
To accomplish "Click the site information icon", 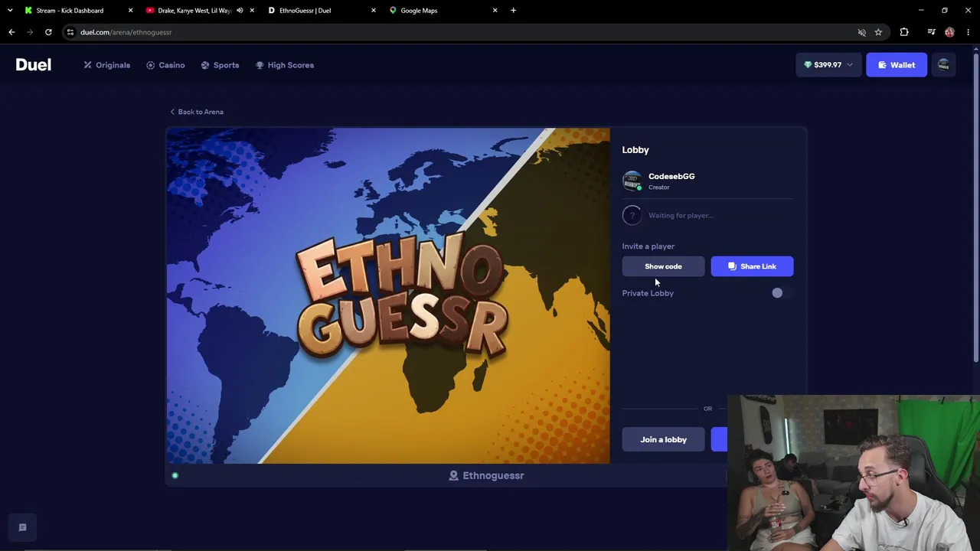I will coord(70,32).
